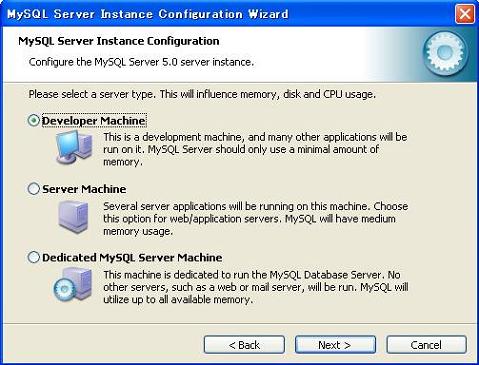
Task: Click the web/application servers description paragraph
Action: (256, 219)
